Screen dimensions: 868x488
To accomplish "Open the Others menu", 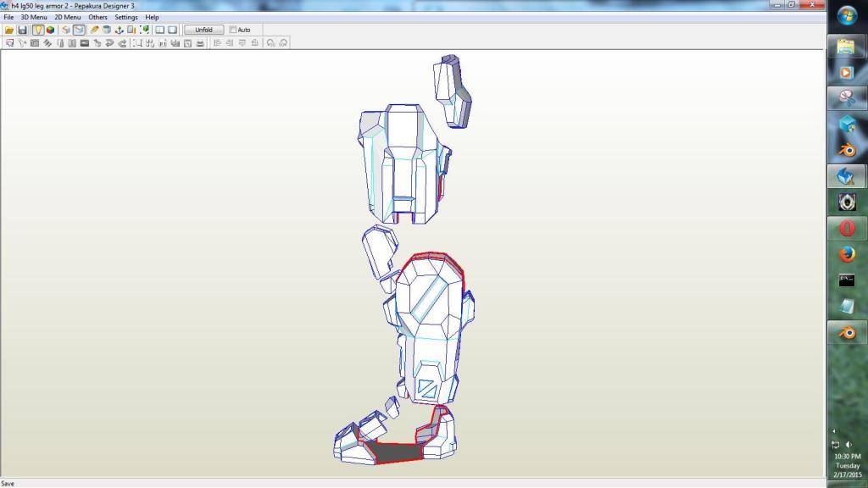I will click(x=98, y=17).
